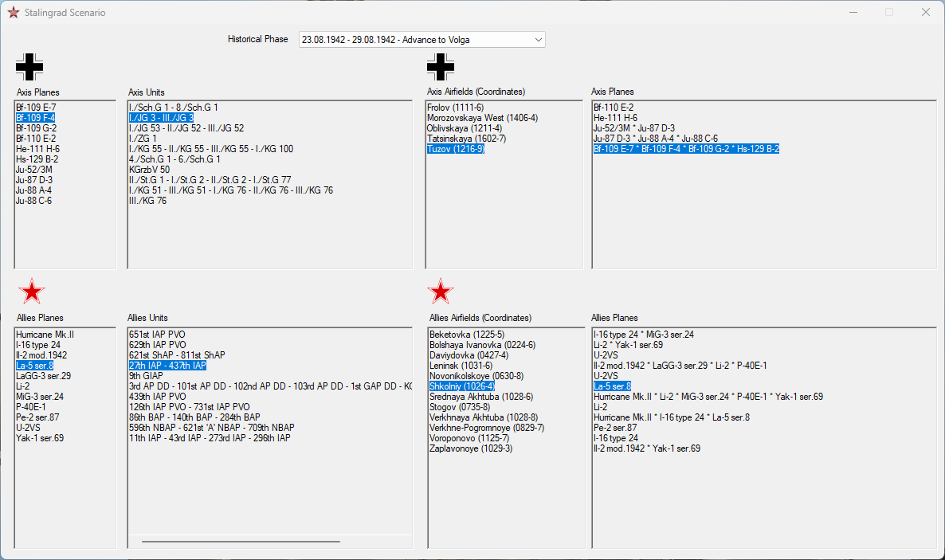
Task: Click the red star above Allies Planes list
Action: [x=31, y=292]
